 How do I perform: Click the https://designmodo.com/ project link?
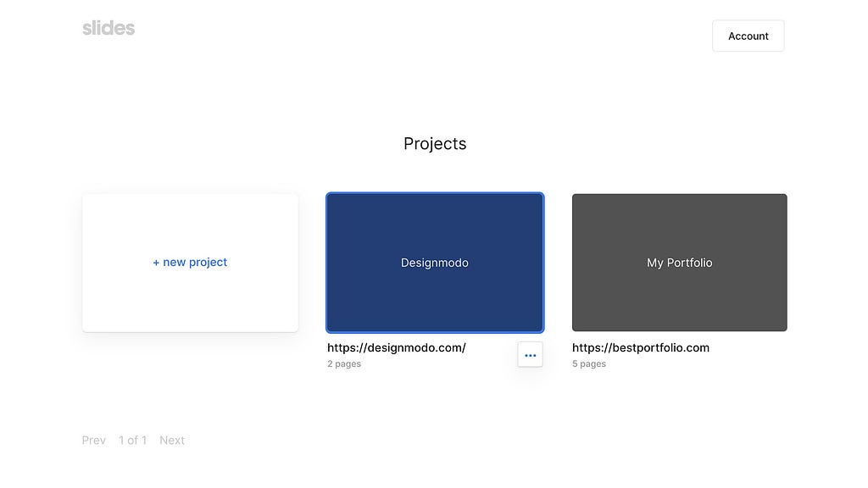click(397, 347)
